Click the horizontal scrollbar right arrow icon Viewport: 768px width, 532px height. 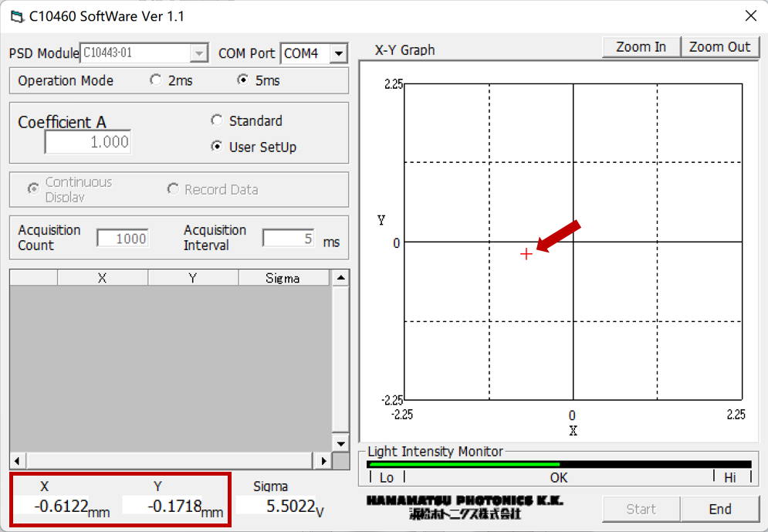tap(323, 460)
